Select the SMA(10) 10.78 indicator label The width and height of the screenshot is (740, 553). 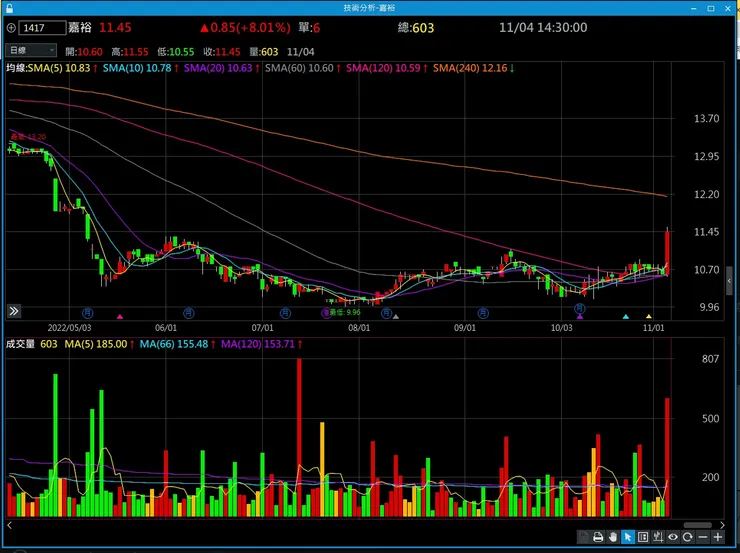coord(137,68)
